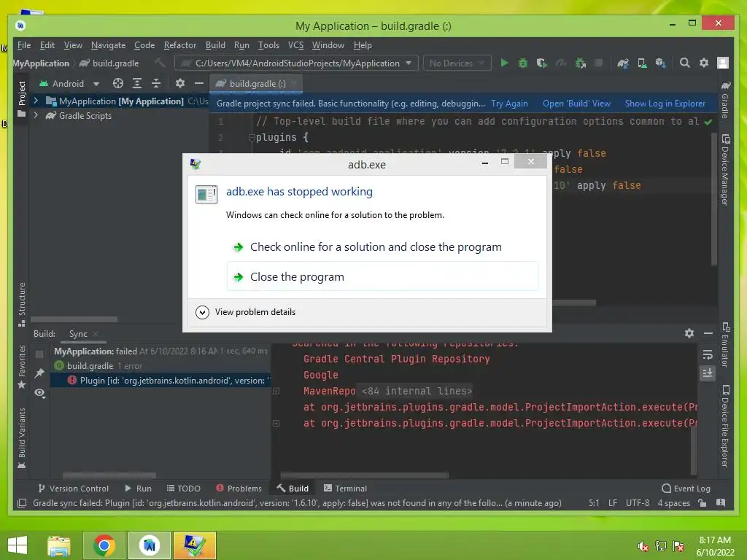Switch to the Problems tab
Viewport: 747px width, 560px height.
(x=239, y=488)
